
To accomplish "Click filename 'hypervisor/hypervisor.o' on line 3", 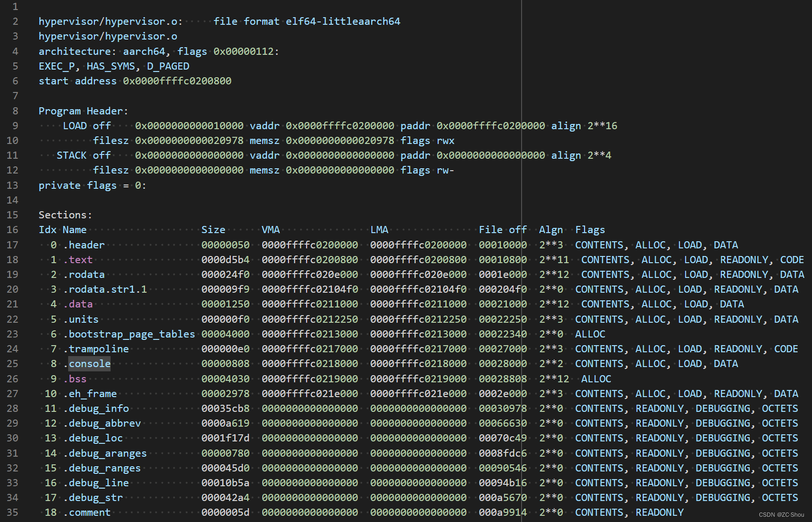I will 108,36.
